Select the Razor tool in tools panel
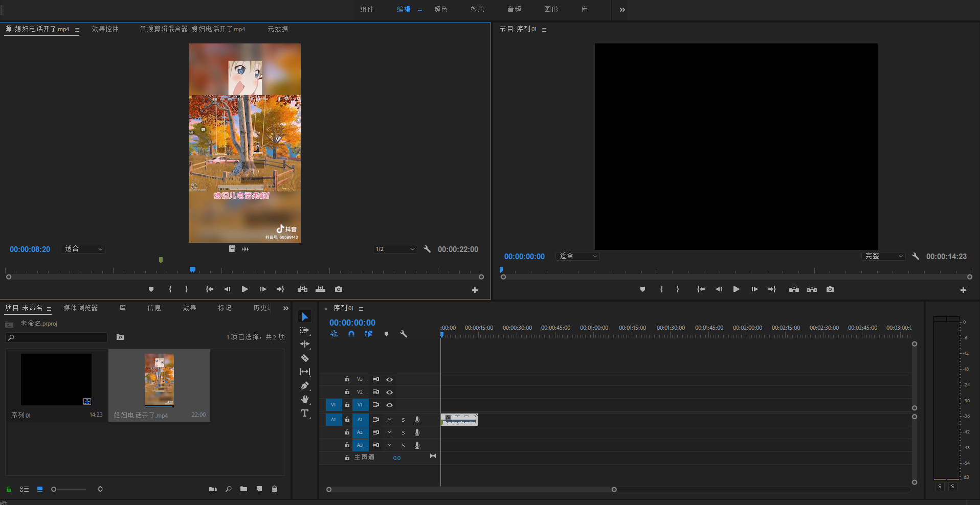The image size is (980, 505). coord(305,358)
